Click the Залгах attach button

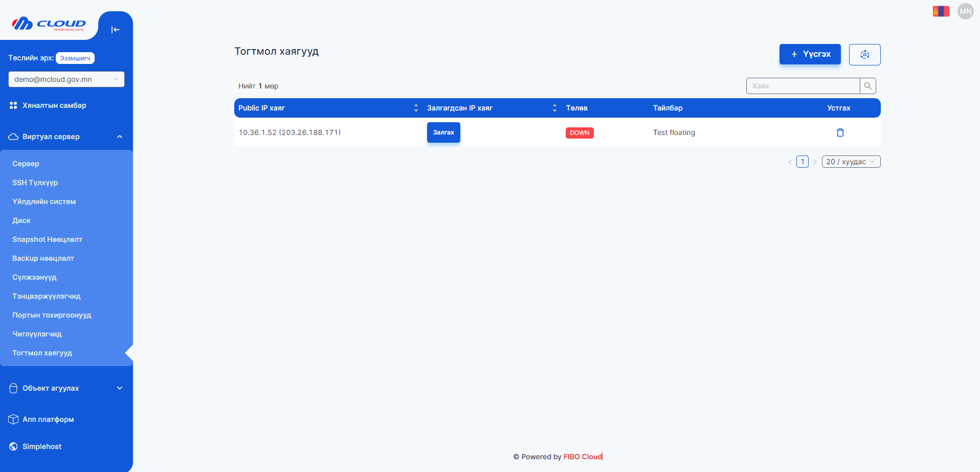click(443, 132)
